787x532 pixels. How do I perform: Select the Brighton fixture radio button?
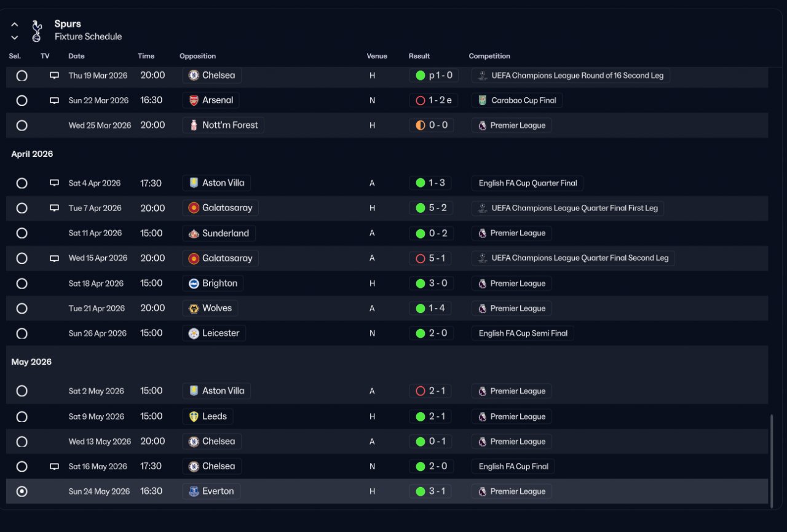pos(22,284)
